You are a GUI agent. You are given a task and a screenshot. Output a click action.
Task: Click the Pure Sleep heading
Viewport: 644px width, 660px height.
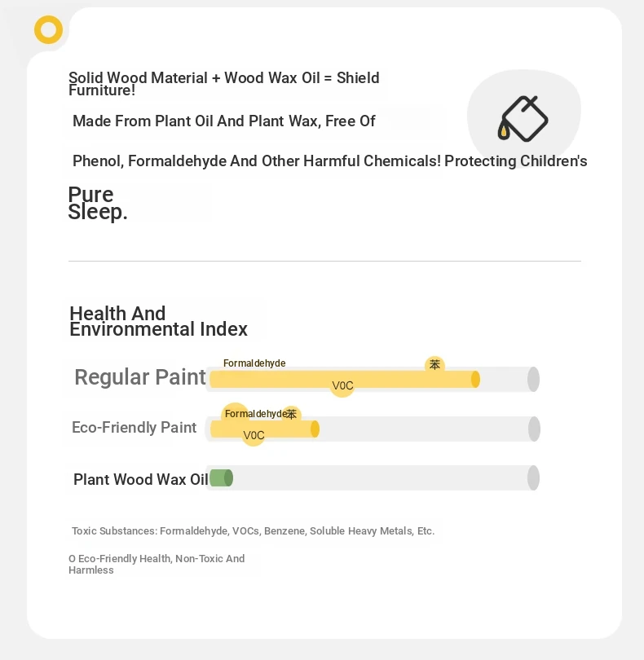pyautogui.click(x=97, y=203)
